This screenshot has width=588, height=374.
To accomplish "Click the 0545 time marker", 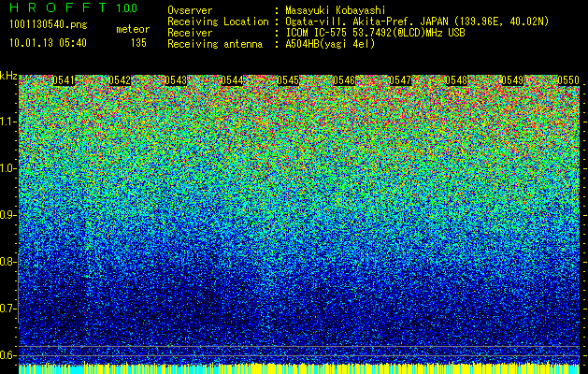I will coord(288,80).
